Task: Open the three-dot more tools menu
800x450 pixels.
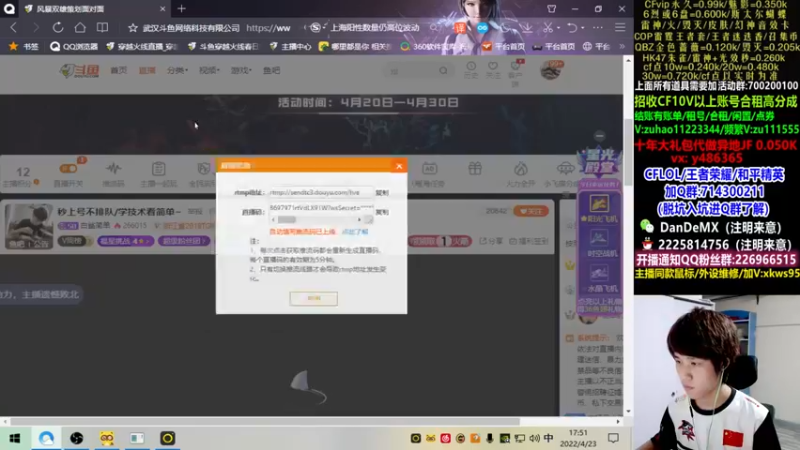Action: pyautogui.click(x=597, y=28)
